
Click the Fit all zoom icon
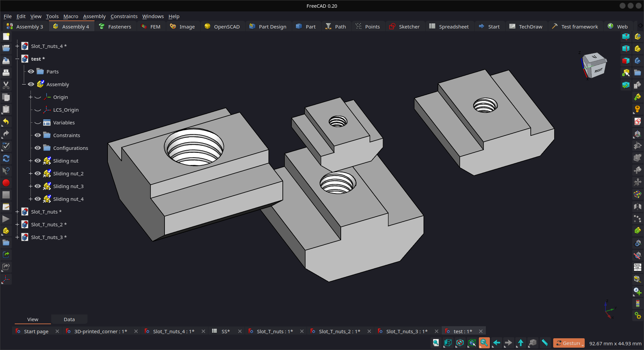436,343
